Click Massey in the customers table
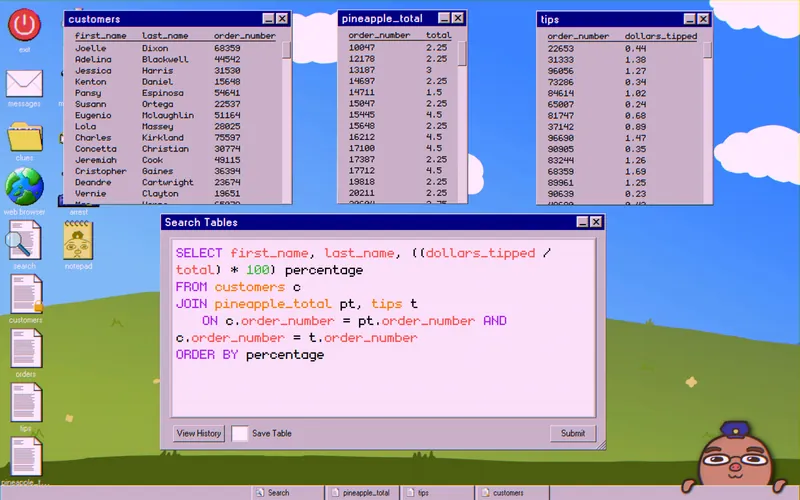 [x=157, y=127]
